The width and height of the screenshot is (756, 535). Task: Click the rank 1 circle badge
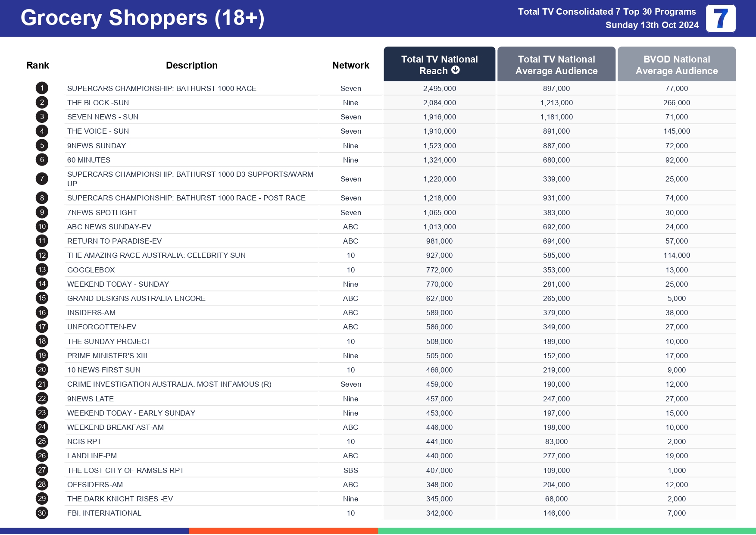(x=42, y=88)
